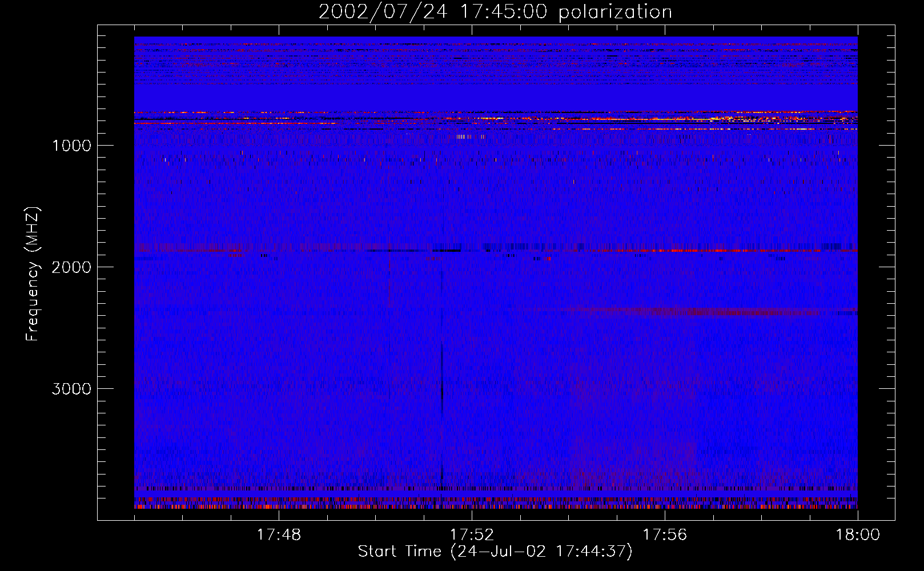Screen dimensions: 924x571
Task: Click the 3000 frequency tick label
Action: [x=71, y=389]
